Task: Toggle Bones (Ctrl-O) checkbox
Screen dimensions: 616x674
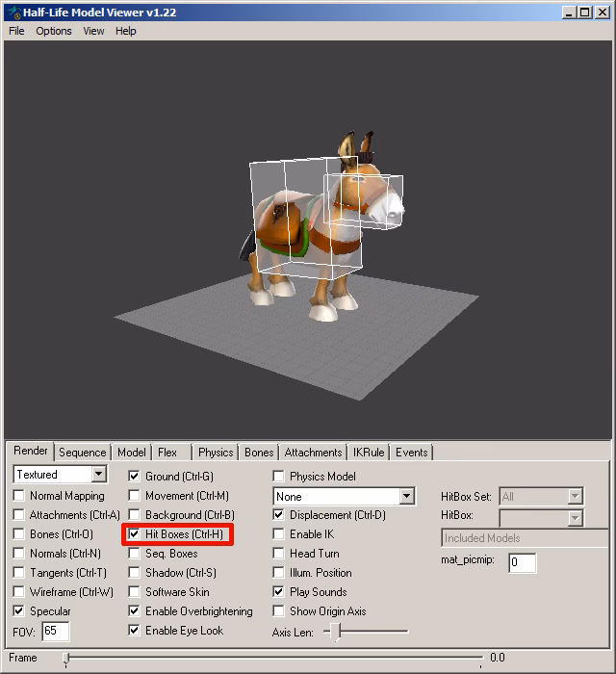Action: click(x=18, y=533)
